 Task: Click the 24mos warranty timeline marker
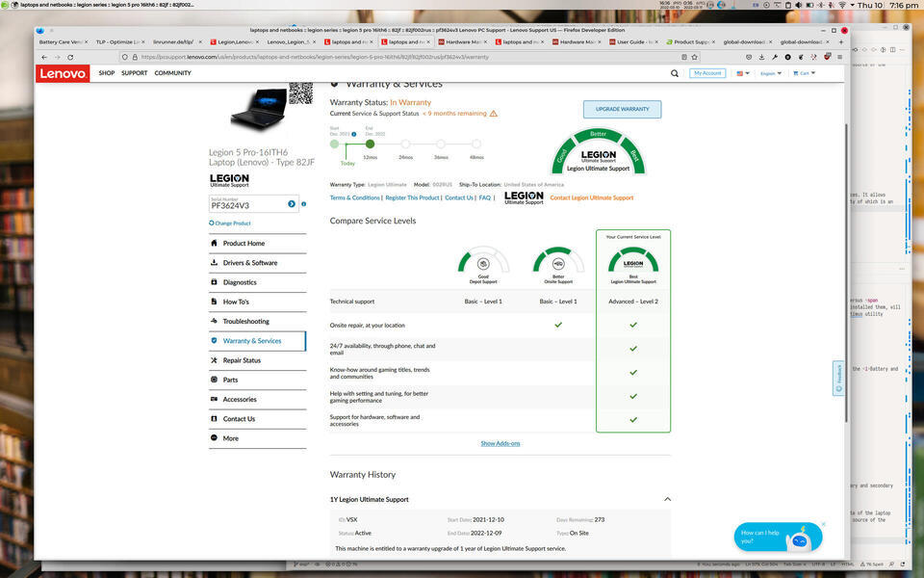click(x=405, y=144)
